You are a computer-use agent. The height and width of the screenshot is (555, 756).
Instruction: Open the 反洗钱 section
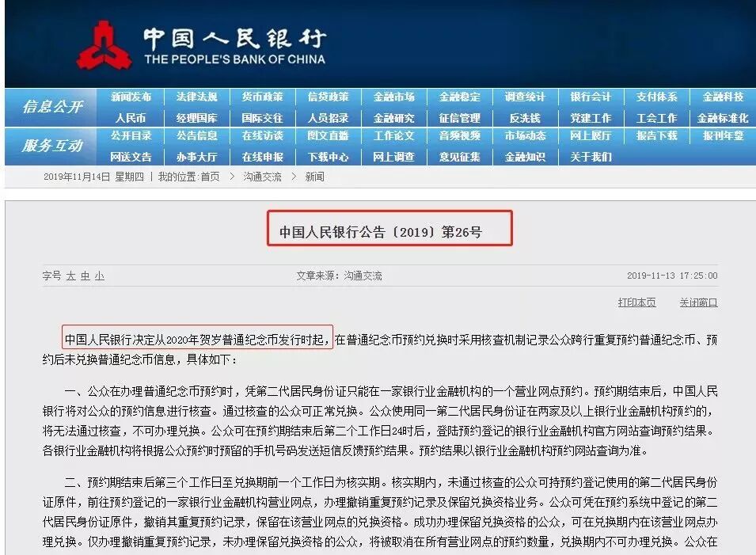click(525, 118)
